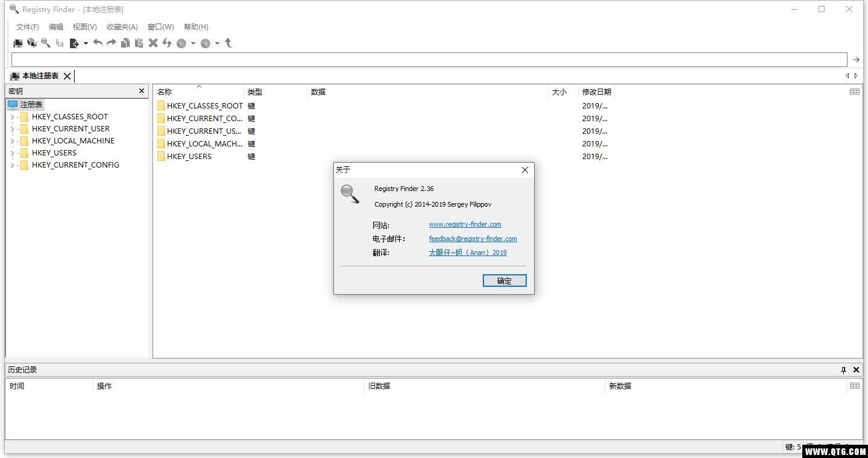Image resolution: width=868 pixels, height=458 pixels.
Task: Click 旧数据 column in history panel
Action: 485,386
